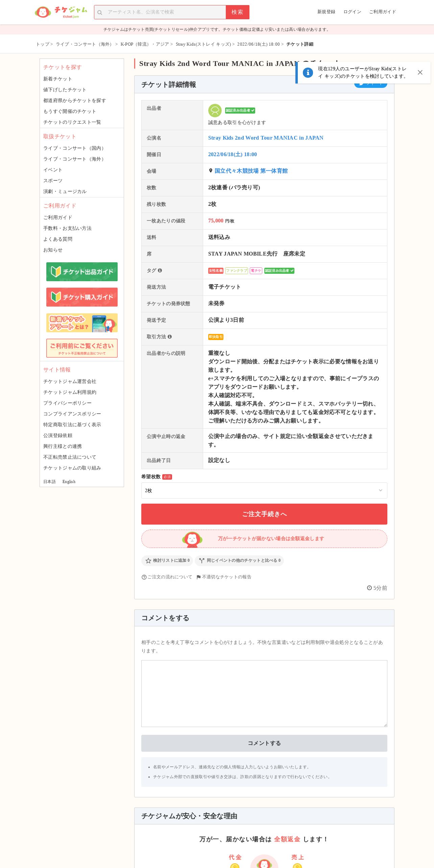The image size is (434, 868).
Task: Open ご利用ガイド in the header
Action: [x=382, y=12]
